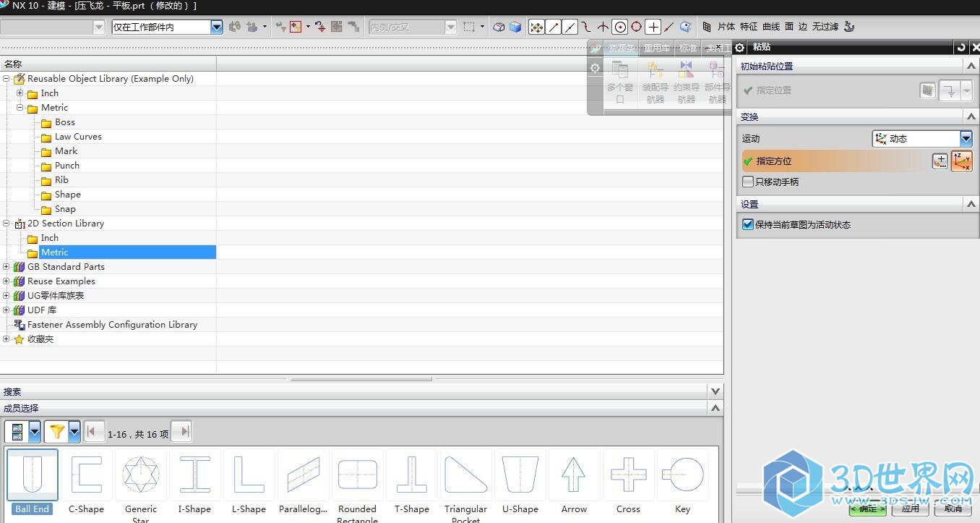Image resolution: width=980 pixels, height=523 pixels.
Task: Collapse the 成员选择 member selection panel
Action: pos(715,408)
